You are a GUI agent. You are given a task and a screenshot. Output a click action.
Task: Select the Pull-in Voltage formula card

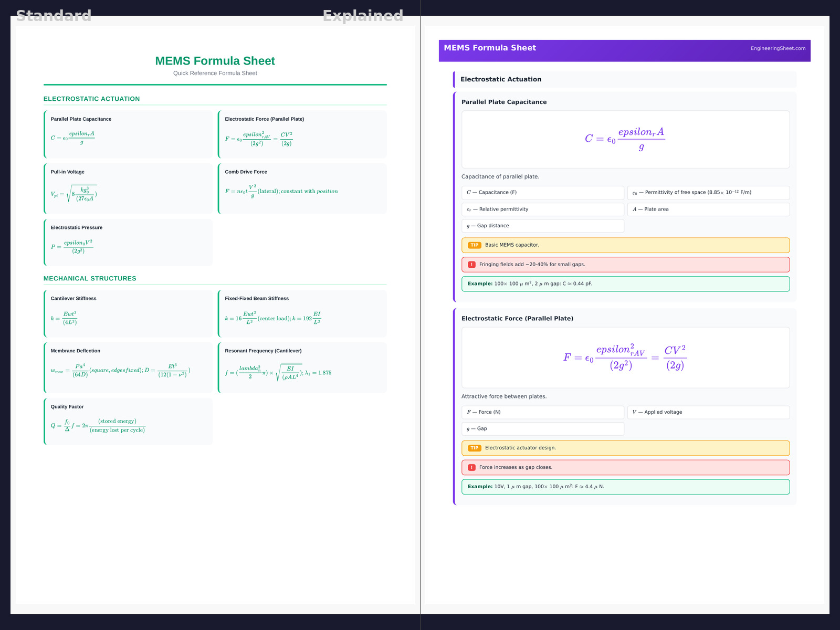[x=129, y=188]
